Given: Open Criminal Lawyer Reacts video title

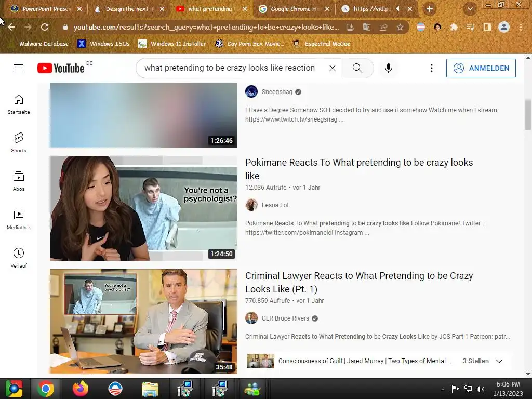Looking at the screenshot, I should (x=359, y=282).
